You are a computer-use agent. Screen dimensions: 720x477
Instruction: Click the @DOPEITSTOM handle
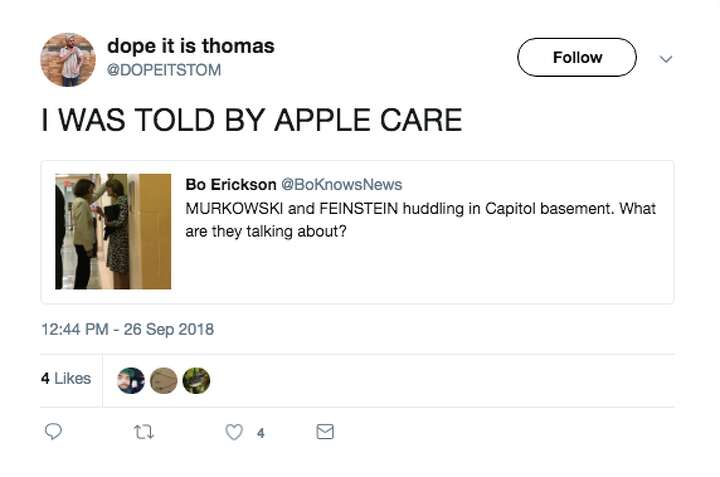point(164,70)
